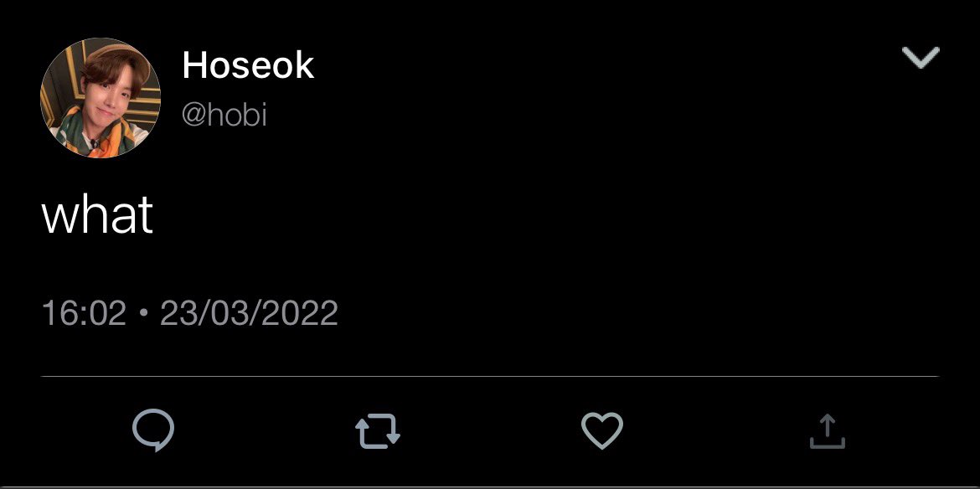This screenshot has width=980, height=489.
Task: Like the tweet with the heart icon
Action: click(602, 430)
